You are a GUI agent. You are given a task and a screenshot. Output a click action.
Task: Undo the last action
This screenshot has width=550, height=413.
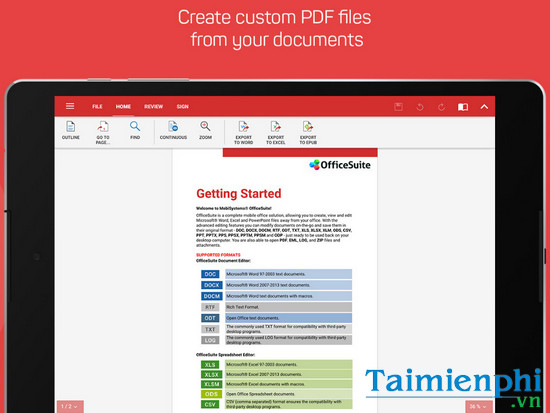(x=420, y=107)
